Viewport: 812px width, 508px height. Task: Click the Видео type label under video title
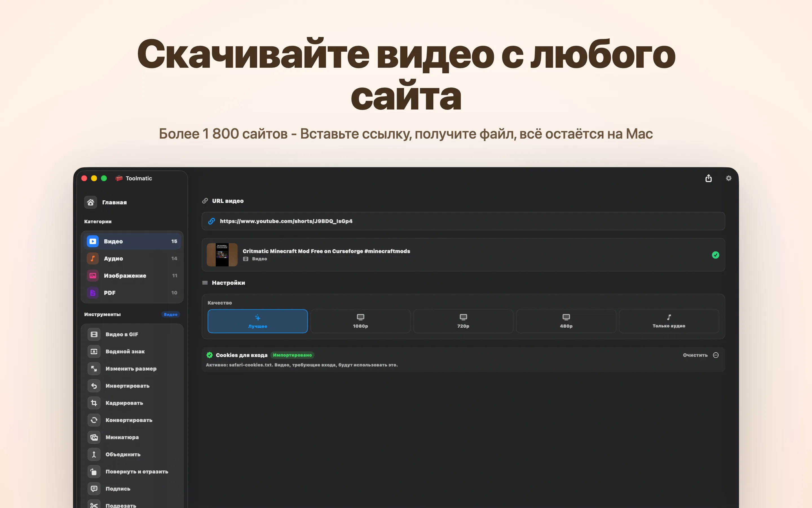(x=259, y=259)
